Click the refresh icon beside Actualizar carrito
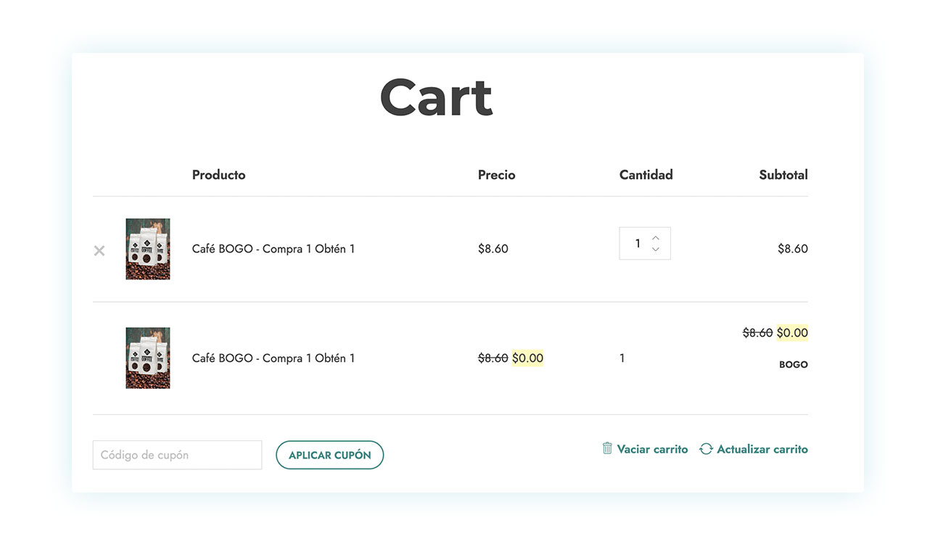The image size is (943, 560). click(x=706, y=449)
